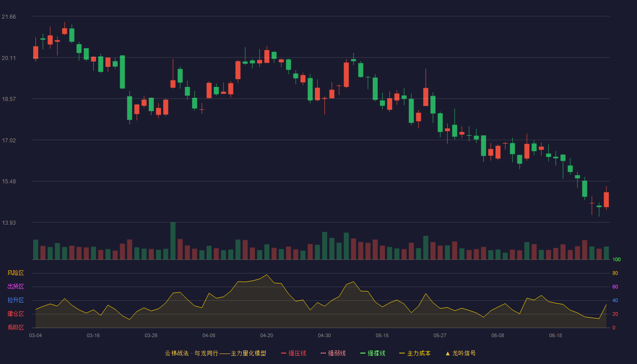The height and width of the screenshot is (364, 637).
Task: Toggle the 强弱线 legend entry
Action: pos(333,353)
